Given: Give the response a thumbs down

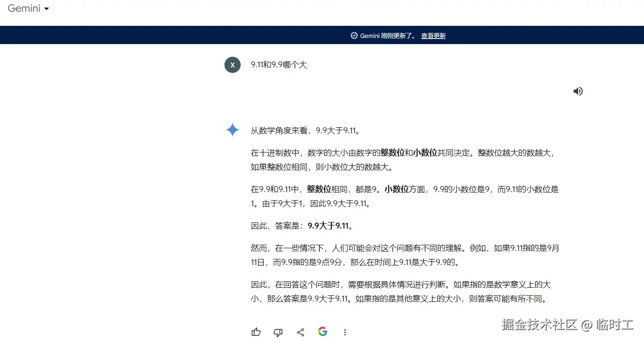Looking at the screenshot, I should [278, 332].
